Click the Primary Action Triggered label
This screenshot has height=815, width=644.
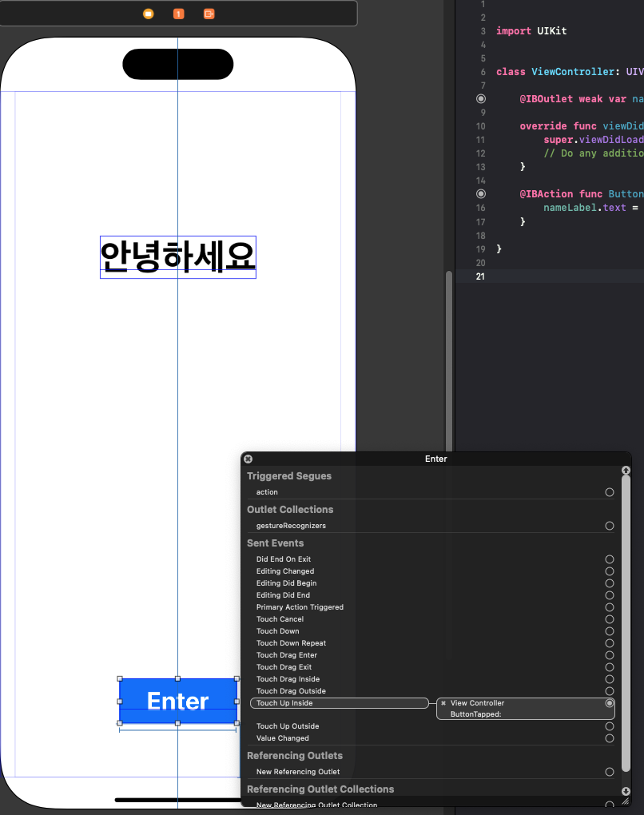pos(300,607)
